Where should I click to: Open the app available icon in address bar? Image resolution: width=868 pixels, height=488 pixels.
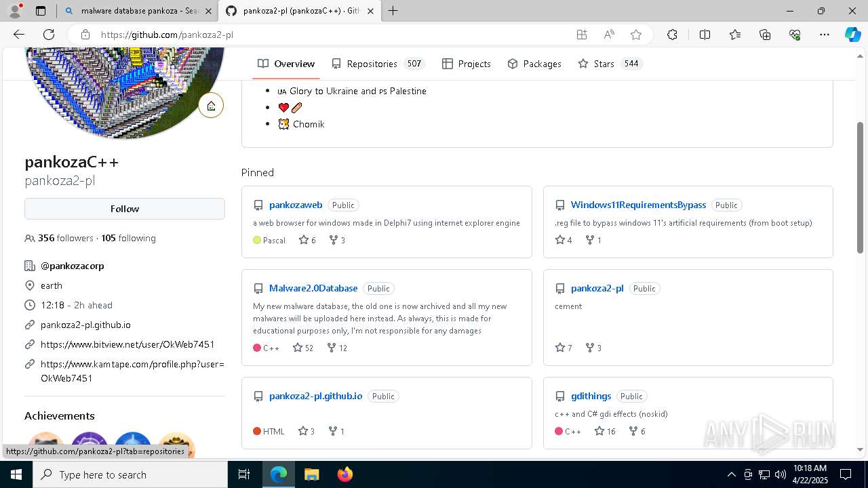click(581, 35)
